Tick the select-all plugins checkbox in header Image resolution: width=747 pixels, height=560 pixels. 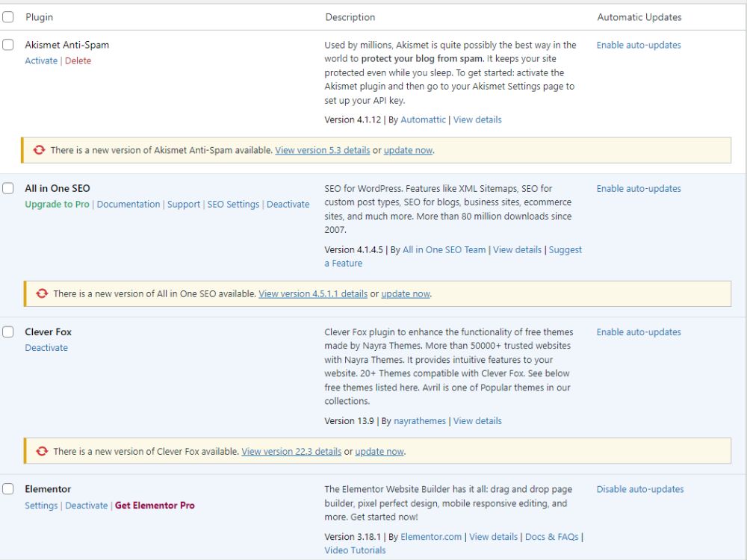coord(8,17)
